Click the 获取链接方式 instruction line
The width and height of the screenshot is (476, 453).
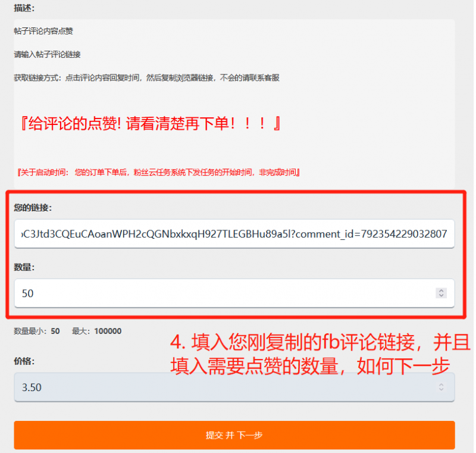[x=146, y=78]
